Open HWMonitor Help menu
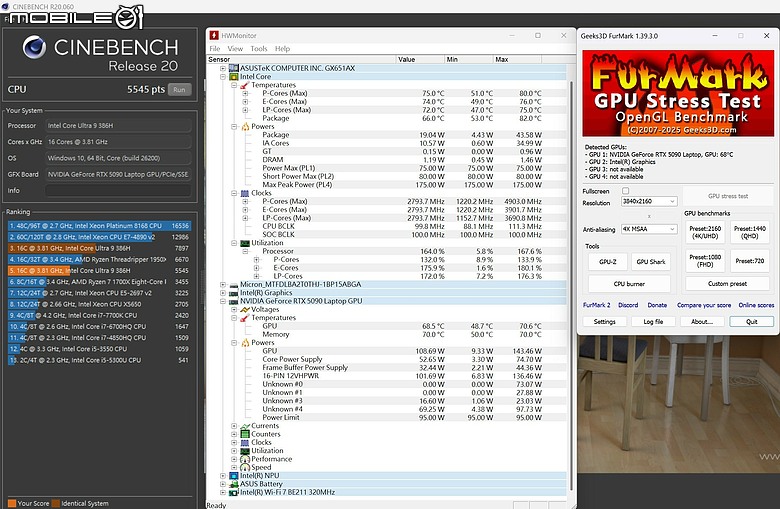The width and height of the screenshot is (780, 509). coord(282,49)
